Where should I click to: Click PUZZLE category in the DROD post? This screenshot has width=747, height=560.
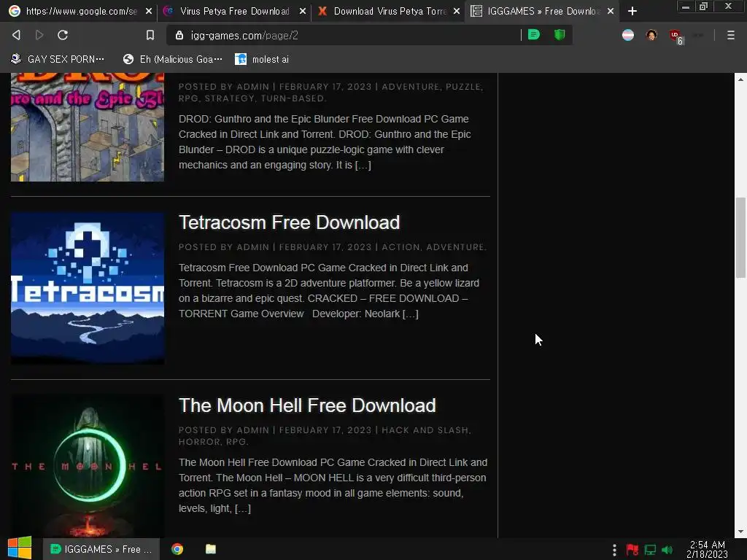463,87
